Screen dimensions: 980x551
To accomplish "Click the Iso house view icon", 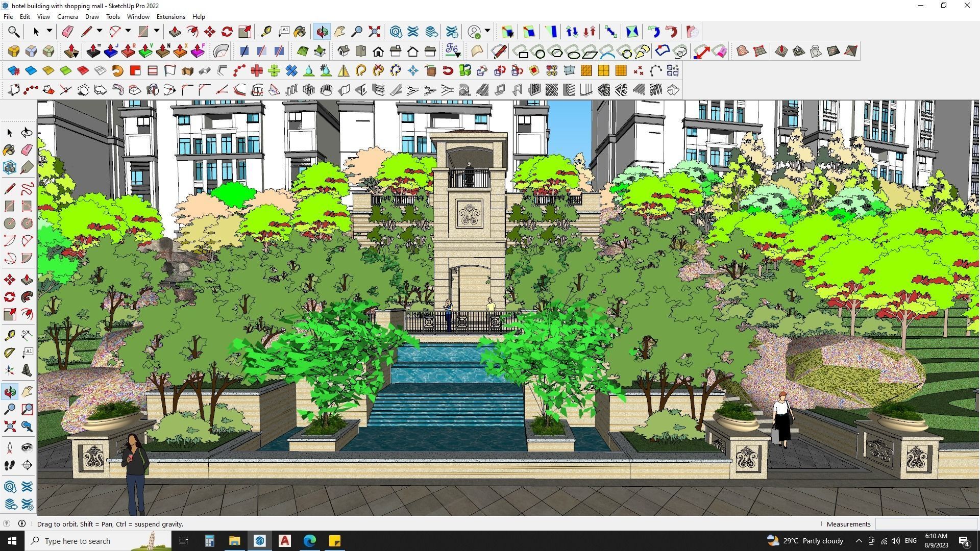I will coord(344,51).
